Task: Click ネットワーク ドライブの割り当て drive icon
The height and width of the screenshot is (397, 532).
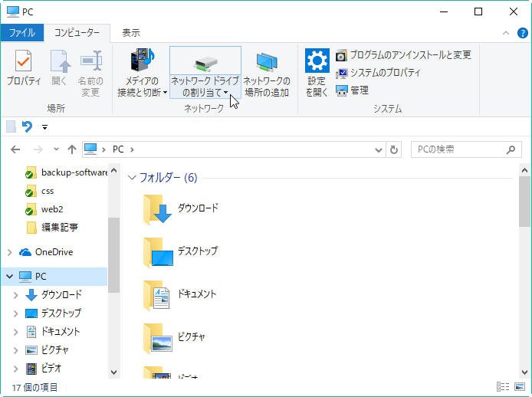Action: [x=205, y=63]
